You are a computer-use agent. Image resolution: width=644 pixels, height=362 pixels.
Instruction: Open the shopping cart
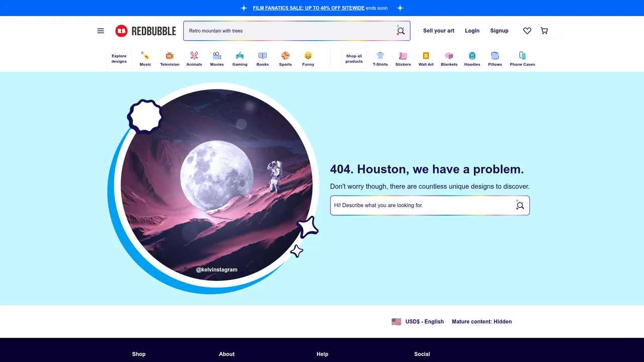tap(544, 31)
